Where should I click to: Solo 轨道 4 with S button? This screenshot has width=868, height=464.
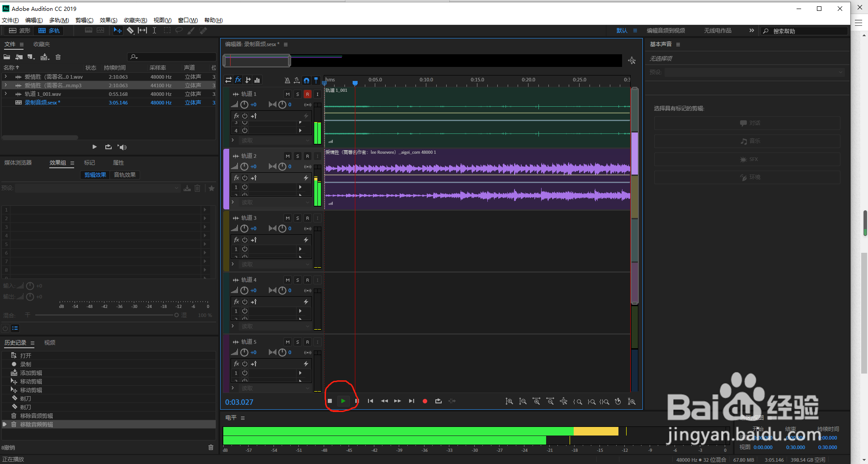(297, 280)
